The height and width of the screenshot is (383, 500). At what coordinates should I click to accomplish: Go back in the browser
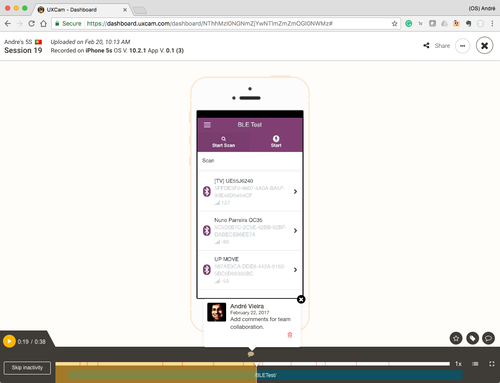[8, 24]
